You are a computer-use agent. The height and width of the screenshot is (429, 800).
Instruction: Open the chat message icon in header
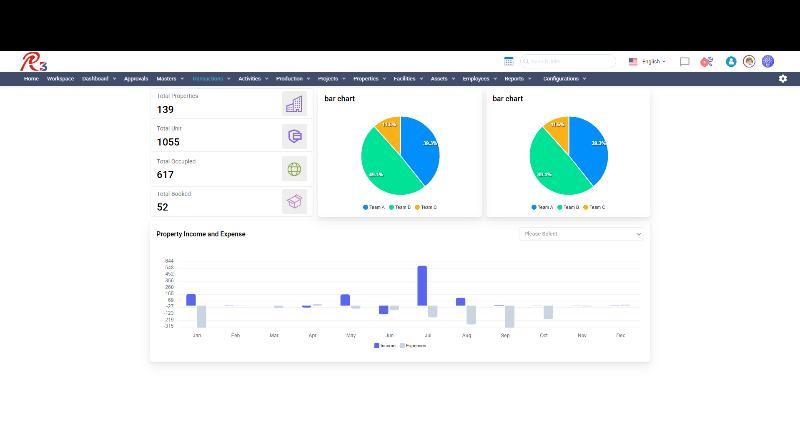[685, 62]
